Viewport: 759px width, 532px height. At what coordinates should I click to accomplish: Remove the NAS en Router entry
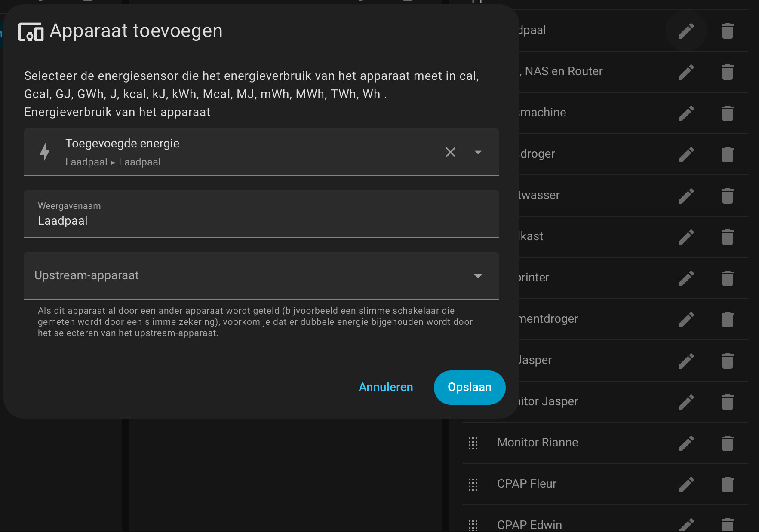coord(727,72)
